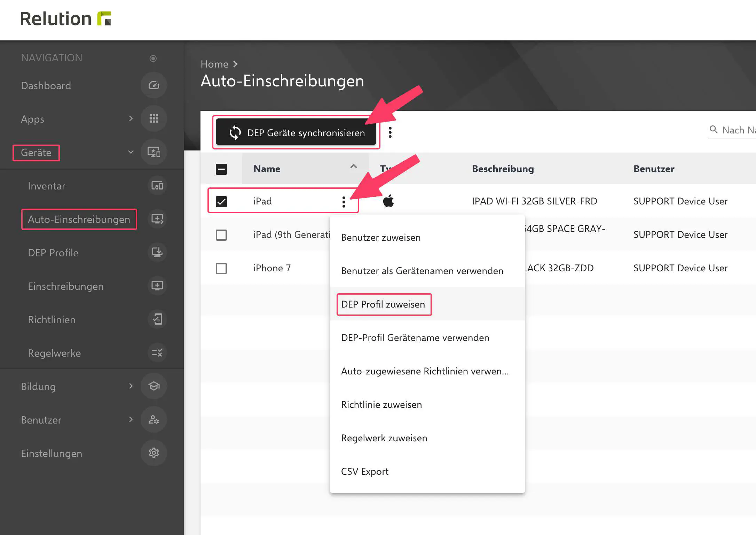Open three-dot menu on iPad row
The image size is (756, 535).
pos(344,202)
